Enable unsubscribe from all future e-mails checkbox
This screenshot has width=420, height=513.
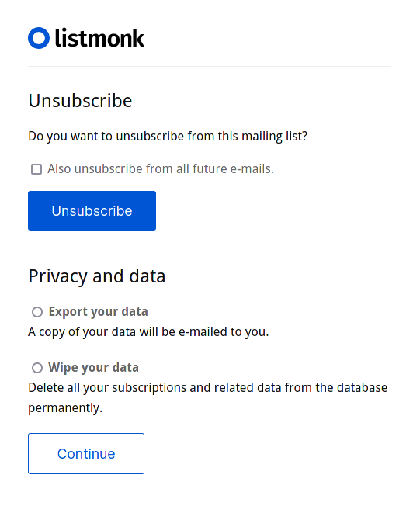[x=36, y=169]
